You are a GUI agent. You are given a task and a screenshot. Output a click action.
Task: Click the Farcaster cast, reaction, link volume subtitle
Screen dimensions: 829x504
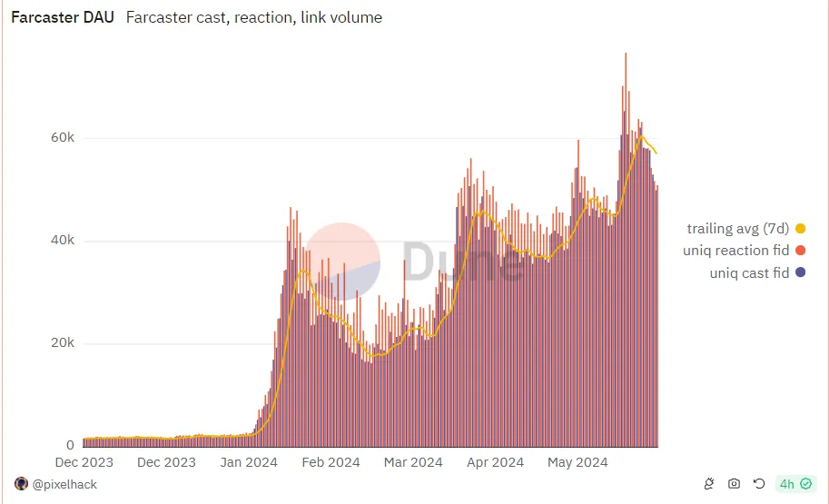(253, 17)
